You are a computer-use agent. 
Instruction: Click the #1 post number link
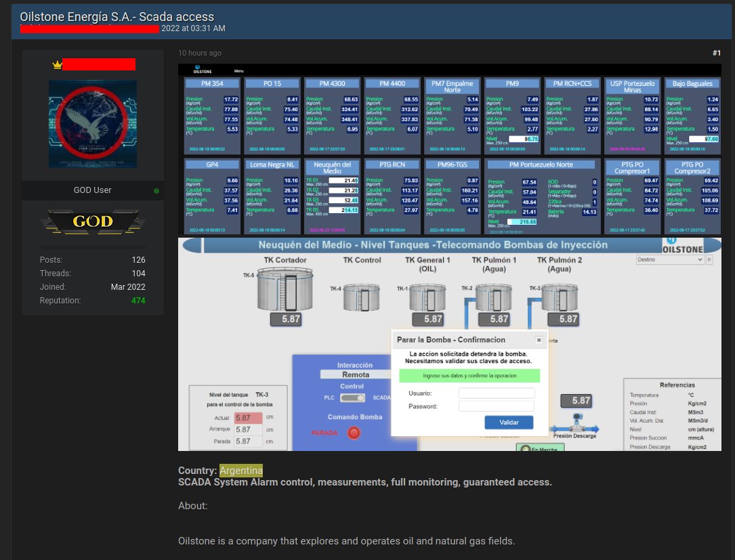coord(716,53)
